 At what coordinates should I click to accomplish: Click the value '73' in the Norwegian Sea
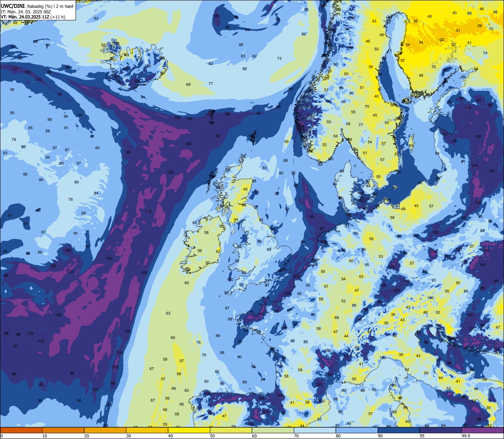[x=279, y=59]
